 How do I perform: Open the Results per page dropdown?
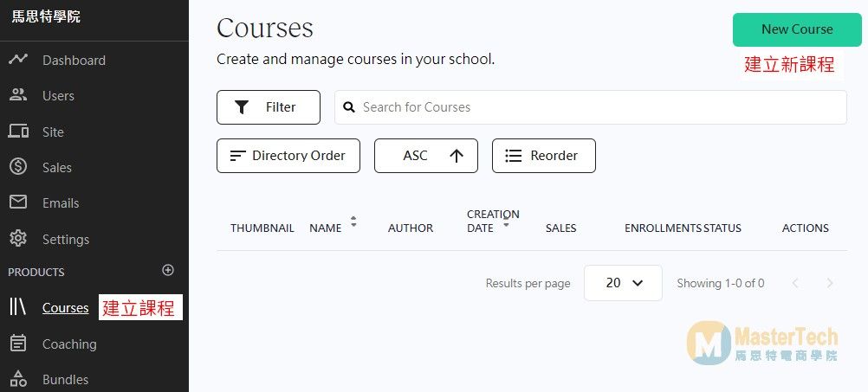(623, 283)
